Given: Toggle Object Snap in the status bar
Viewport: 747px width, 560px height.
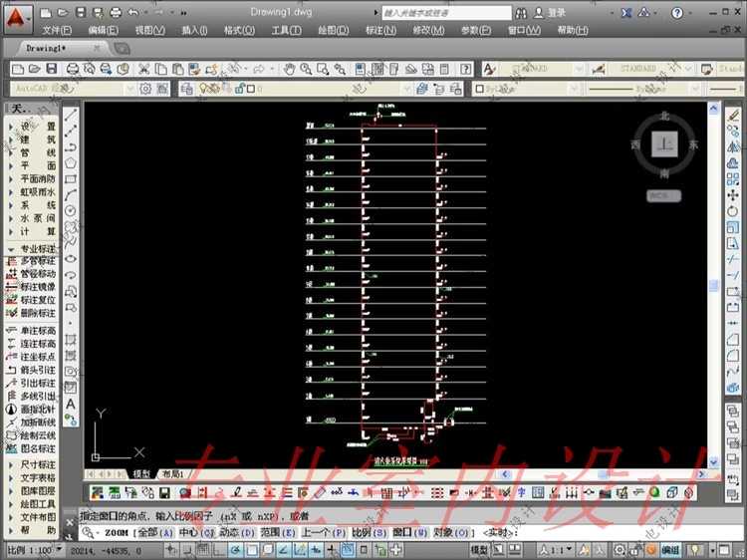Looking at the screenshot, I should pyautogui.click(x=252, y=550).
